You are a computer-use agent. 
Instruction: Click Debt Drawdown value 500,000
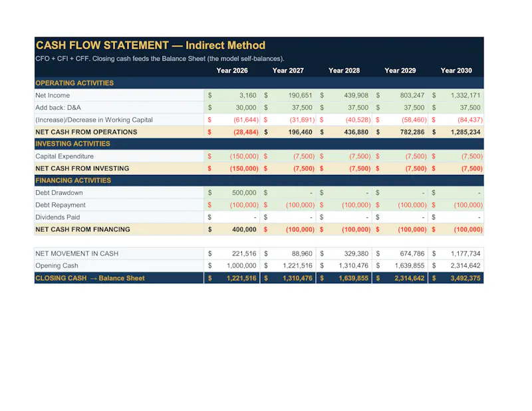click(x=244, y=193)
